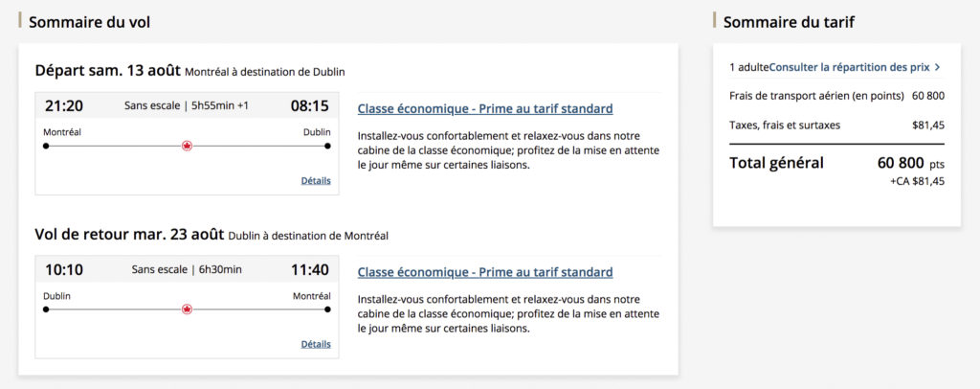Image resolution: width=980 pixels, height=389 pixels.
Task: Open Détails for the 23 août return flight
Action: pyautogui.click(x=315, y=344)
